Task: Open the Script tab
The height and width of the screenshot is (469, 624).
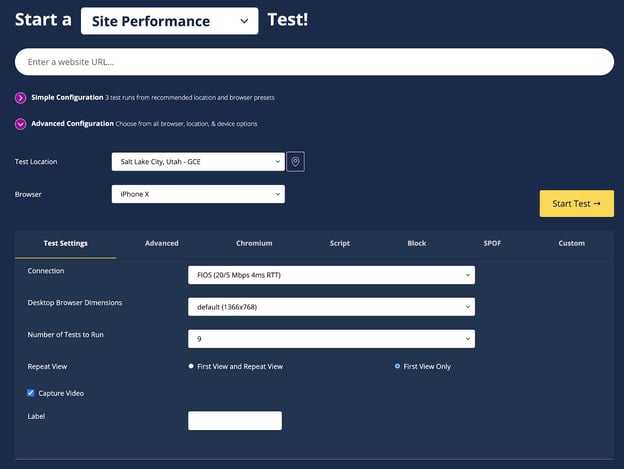Action: pyautogui.click(x=340, y=243)
